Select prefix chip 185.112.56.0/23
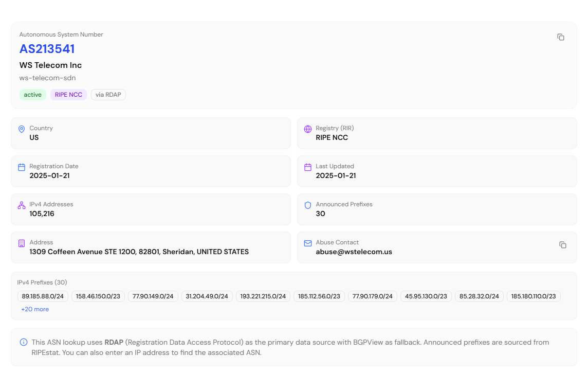The image size is (588, 374). (x=319, y=296)
